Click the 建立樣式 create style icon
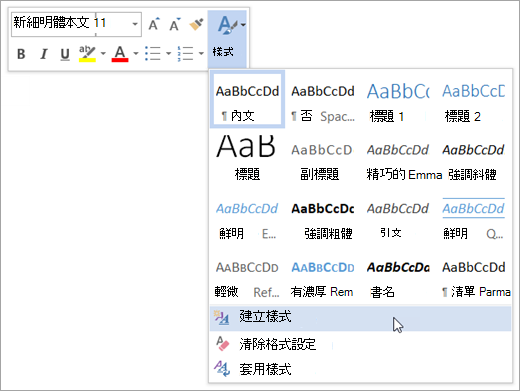Screen dimensions: 520x391 click(x=221, y=317)
